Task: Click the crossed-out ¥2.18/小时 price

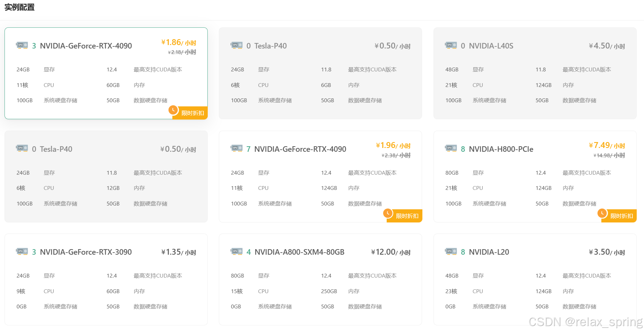Action: tap(182, 52)
